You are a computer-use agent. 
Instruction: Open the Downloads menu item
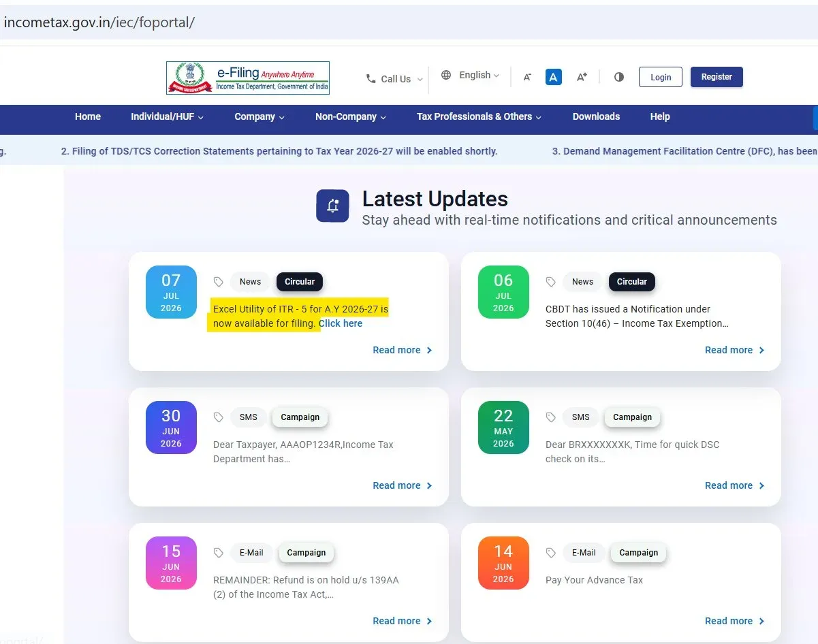[596, 116]
